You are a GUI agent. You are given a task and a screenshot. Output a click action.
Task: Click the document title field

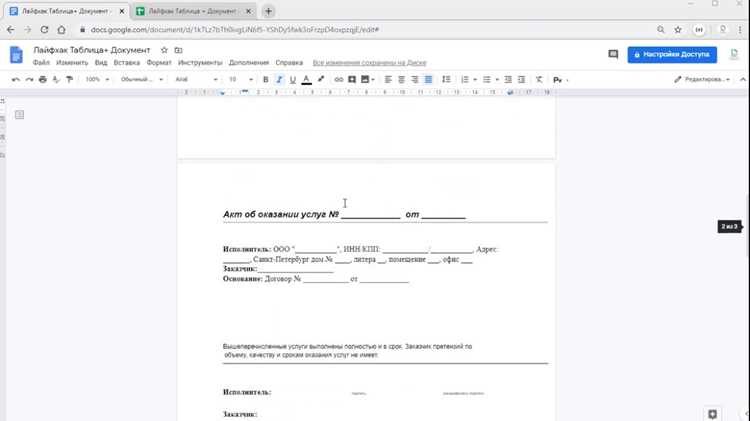[92, 50]
